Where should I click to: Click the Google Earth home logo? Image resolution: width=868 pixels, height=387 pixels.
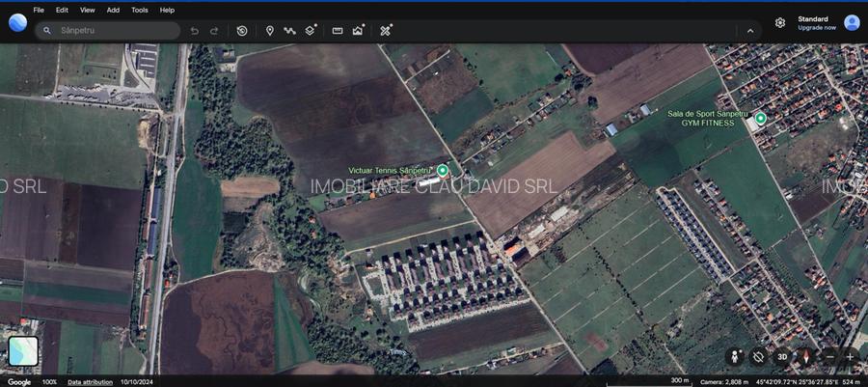pos(17,22)
